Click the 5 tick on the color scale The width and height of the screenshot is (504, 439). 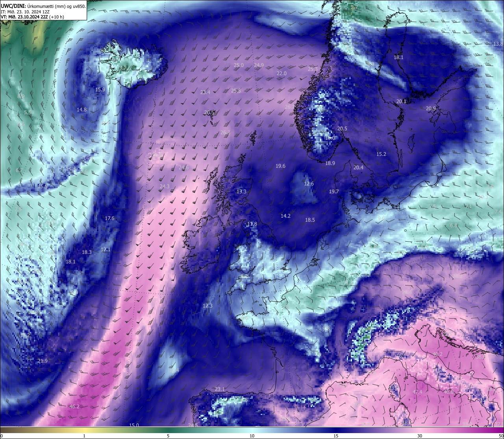tap(168, 436)
